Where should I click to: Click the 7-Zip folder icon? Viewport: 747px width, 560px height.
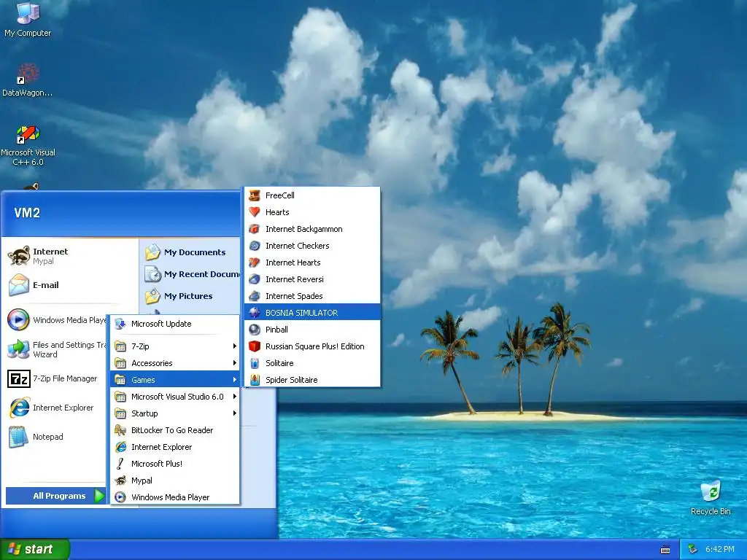(x=120, y=346)
